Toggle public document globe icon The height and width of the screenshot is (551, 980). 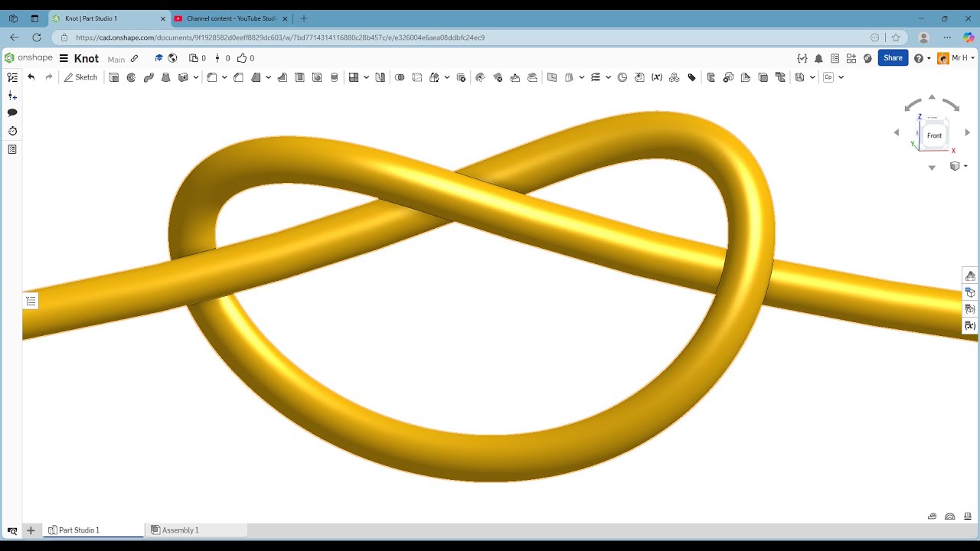tap(172, 58)
